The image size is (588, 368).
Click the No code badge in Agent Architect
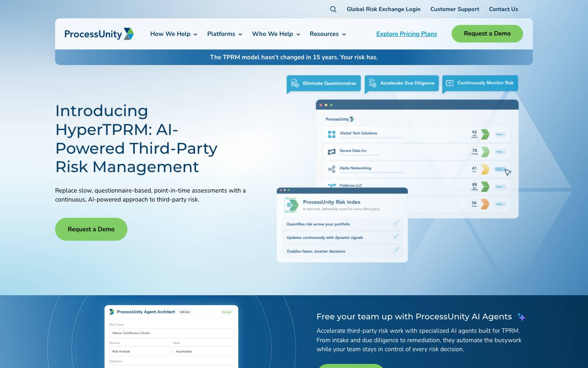227,312
